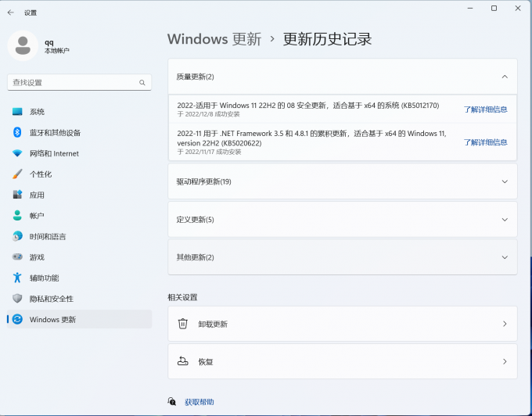Select 个性化 in the sidebar
The image size is (532, 416).
[x=79, y=174]
